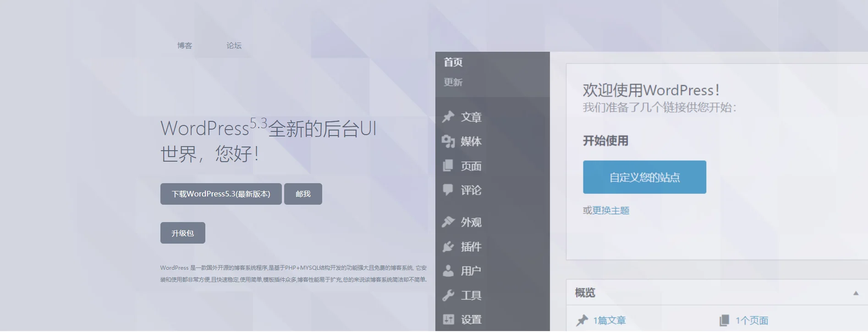The height and width of the screenshot is (332, 868).
Task: Open the 1篇文章 link
Action: tap(610, 321)
